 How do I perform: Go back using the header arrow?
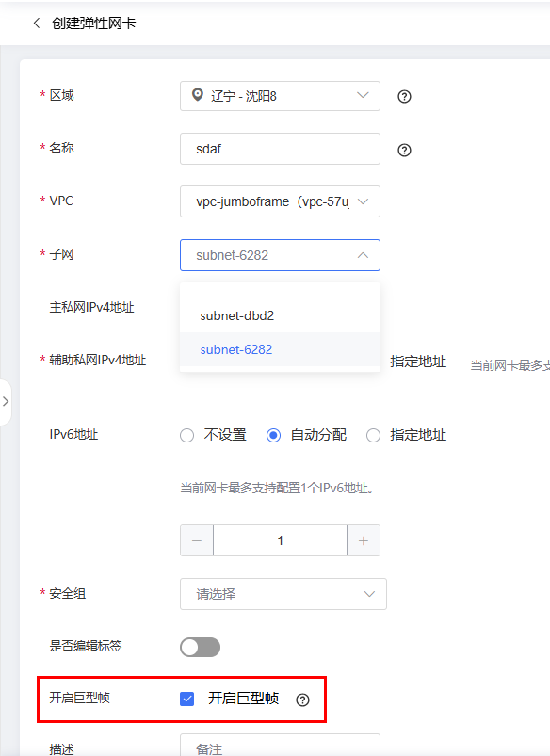37,23
